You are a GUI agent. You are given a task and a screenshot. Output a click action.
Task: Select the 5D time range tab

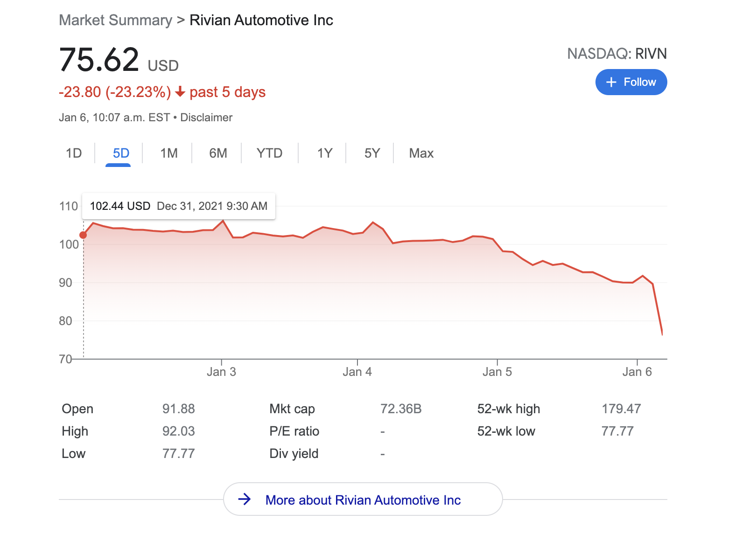(x=121, y=153)
